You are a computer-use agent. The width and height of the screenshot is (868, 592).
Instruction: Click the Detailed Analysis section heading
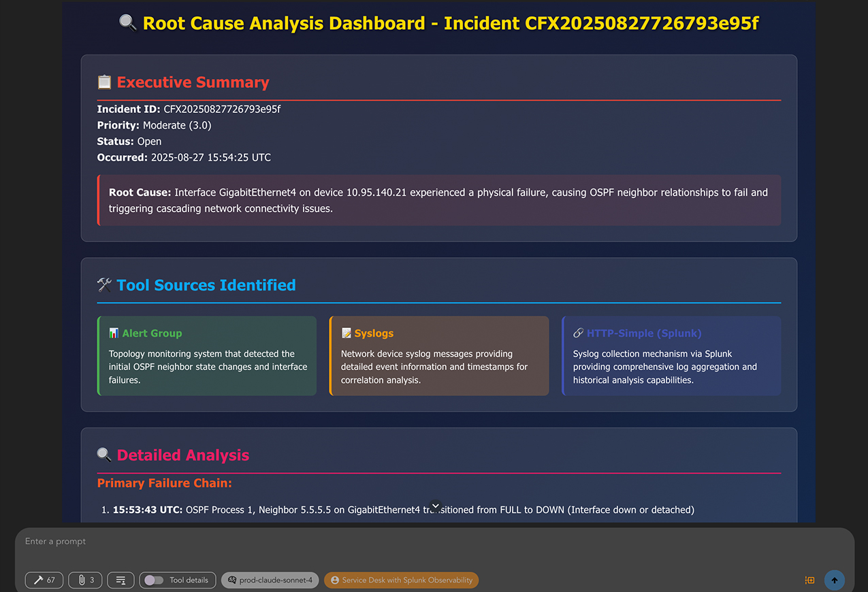[182, 455]
